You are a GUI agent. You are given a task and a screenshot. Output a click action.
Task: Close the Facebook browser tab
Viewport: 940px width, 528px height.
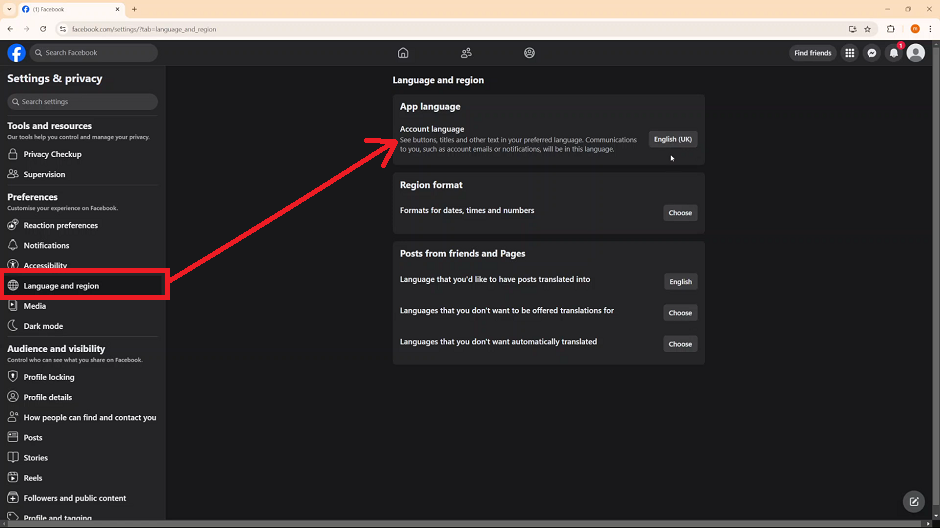point(118,9)
